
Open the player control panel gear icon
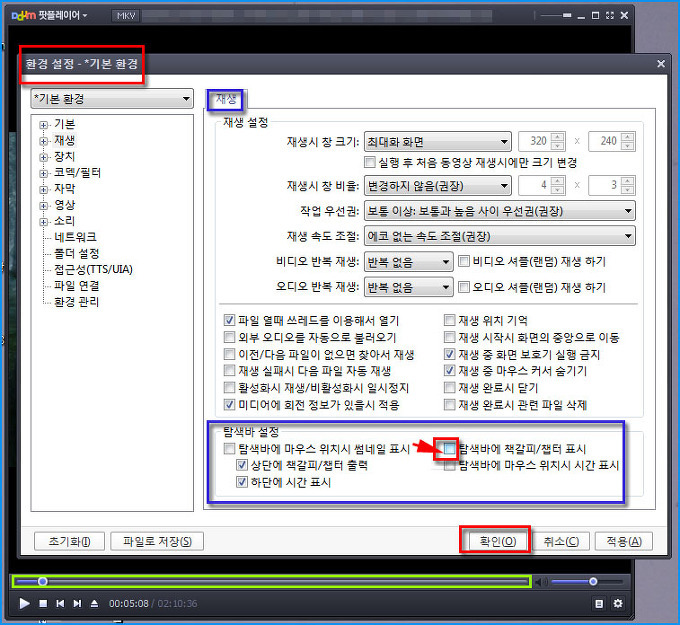click(x=618, y=603)
